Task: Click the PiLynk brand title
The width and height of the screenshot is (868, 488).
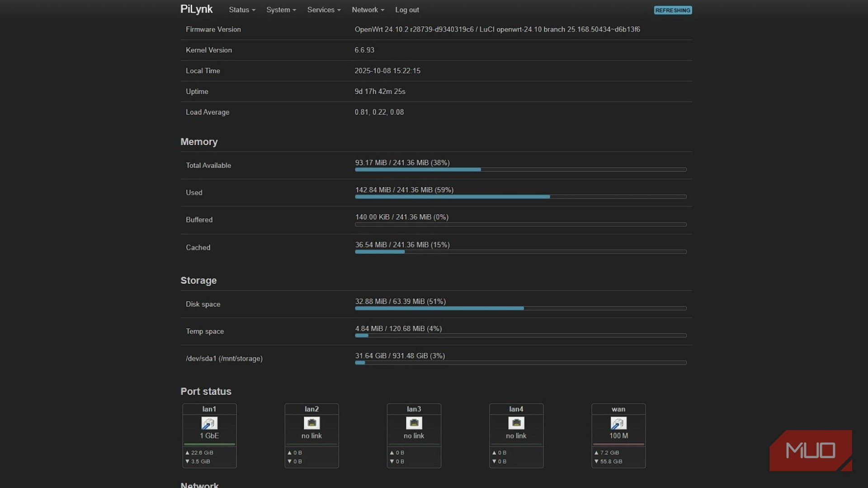Action: tap(196, 9)
